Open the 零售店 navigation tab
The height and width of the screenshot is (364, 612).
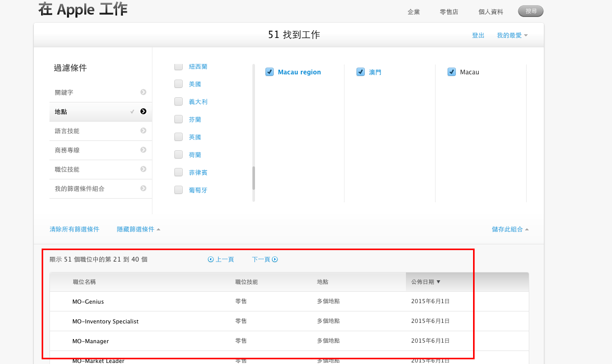click(449, 12)
